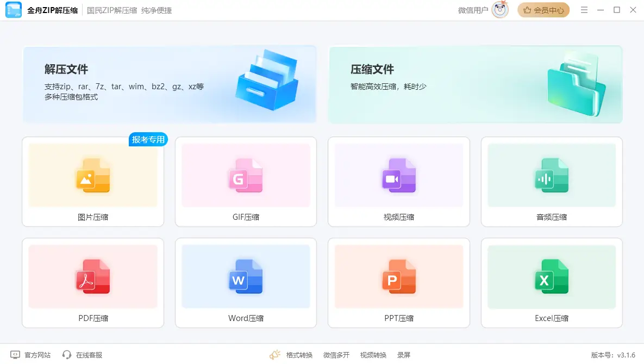
Task: Open the PPT compression icon
Action: coord(399,276)
